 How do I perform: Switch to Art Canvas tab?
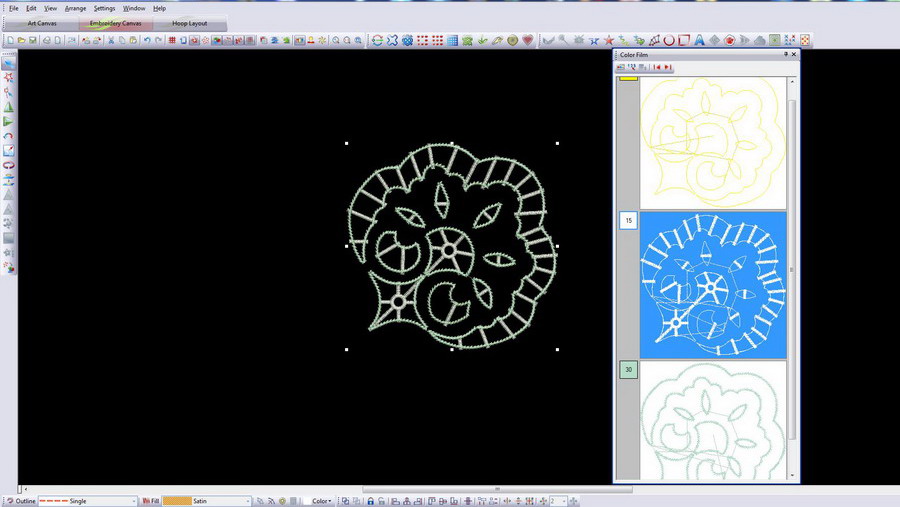(42, 24)
